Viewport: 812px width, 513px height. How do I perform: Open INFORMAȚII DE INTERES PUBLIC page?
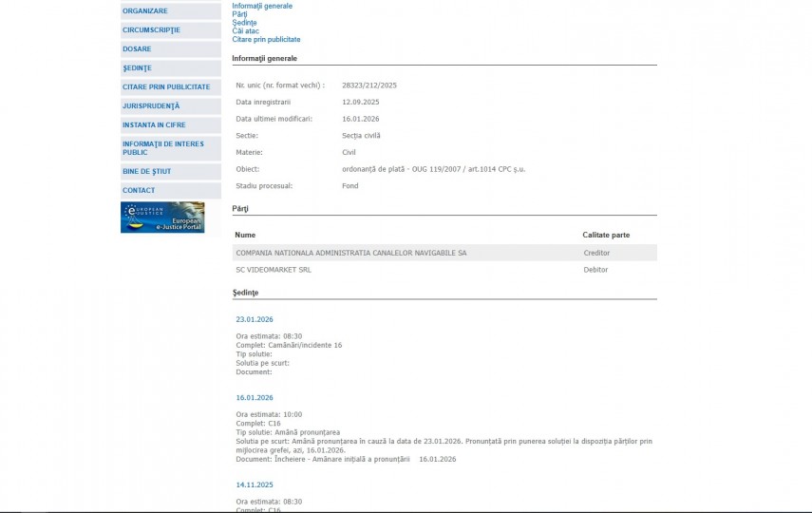click(x=163, y=148)
